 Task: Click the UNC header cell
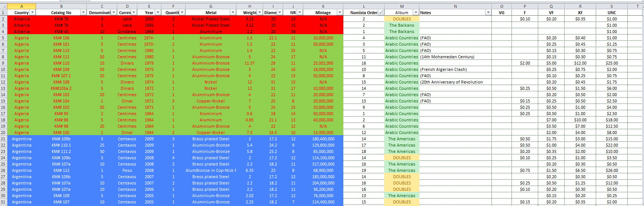[x=612, y=13]
